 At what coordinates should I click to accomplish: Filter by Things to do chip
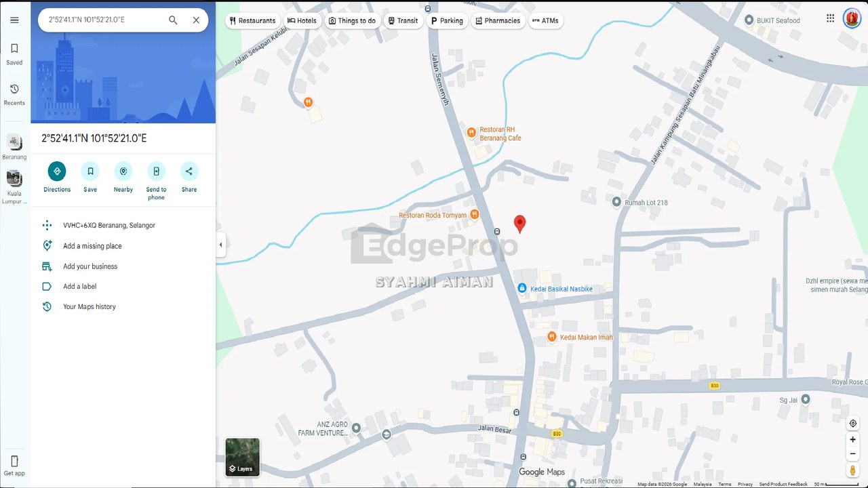[x=352, y=20]
